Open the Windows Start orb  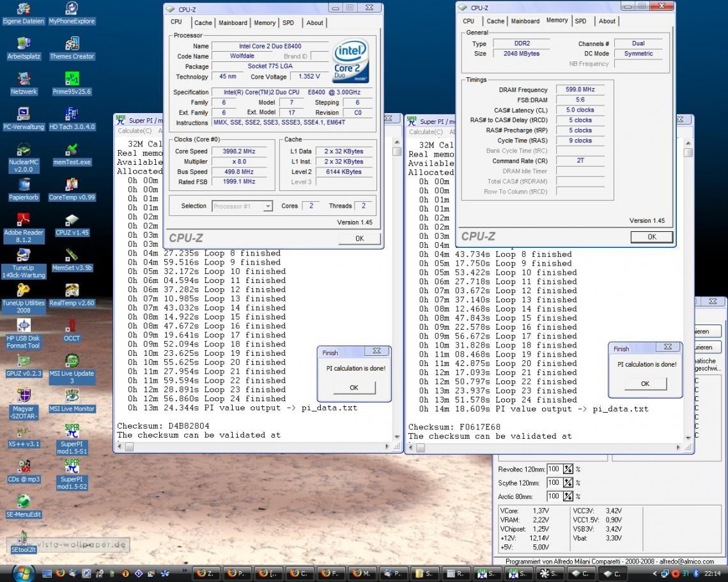(23, 572)
